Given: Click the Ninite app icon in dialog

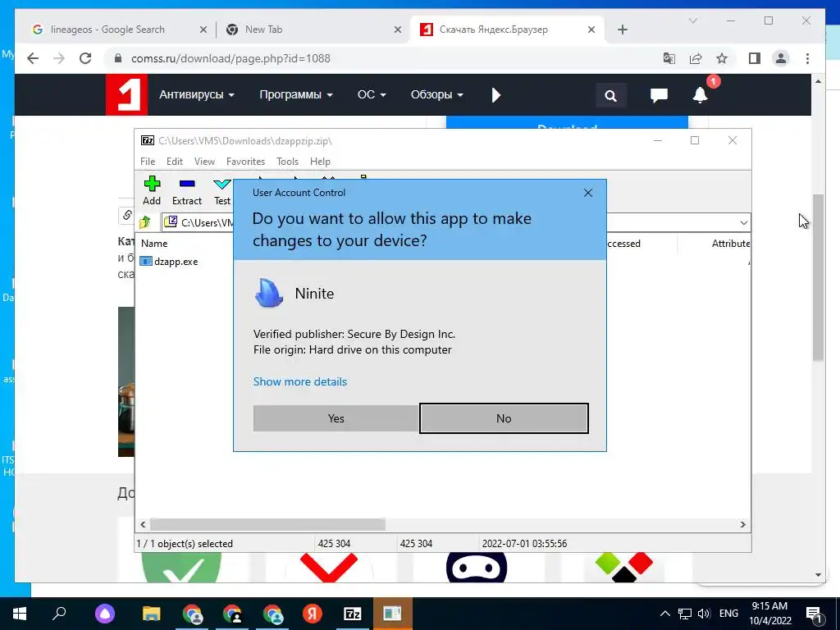Looking at the screenshot, I should pyautogui.click(x=268, y=293).
